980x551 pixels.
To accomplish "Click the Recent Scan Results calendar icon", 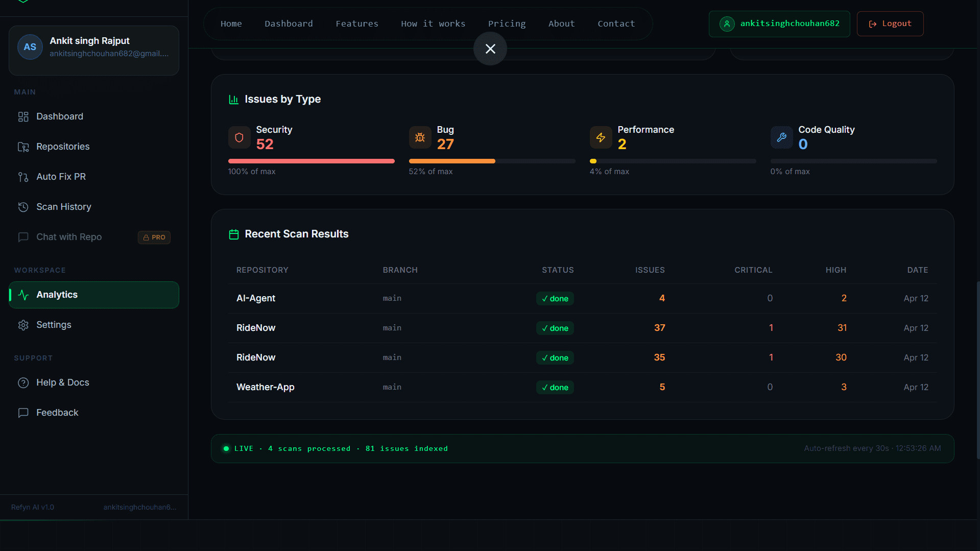I will [234, 234].
